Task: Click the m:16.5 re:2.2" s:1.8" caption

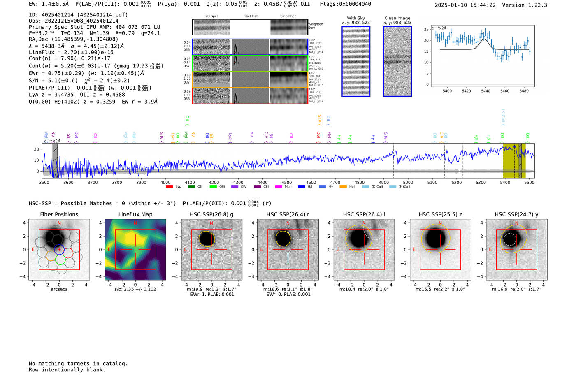Action: point(440,289)
